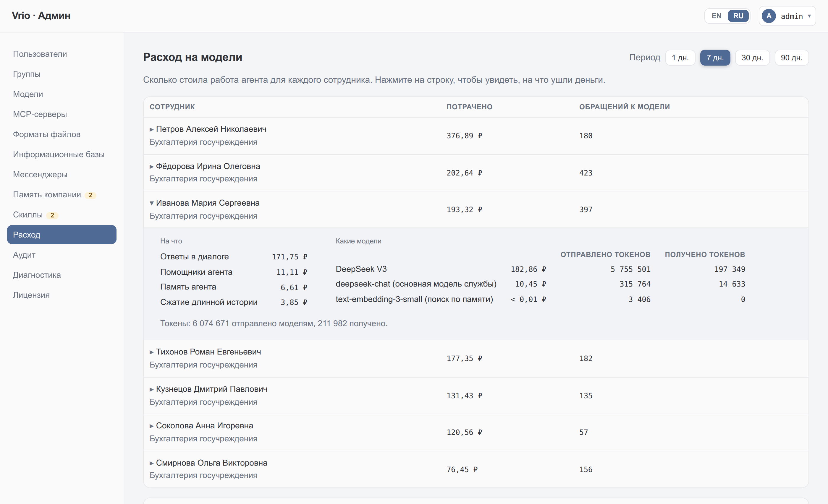
Task: Open the Модели sidebar item
Action: [62, 94]
